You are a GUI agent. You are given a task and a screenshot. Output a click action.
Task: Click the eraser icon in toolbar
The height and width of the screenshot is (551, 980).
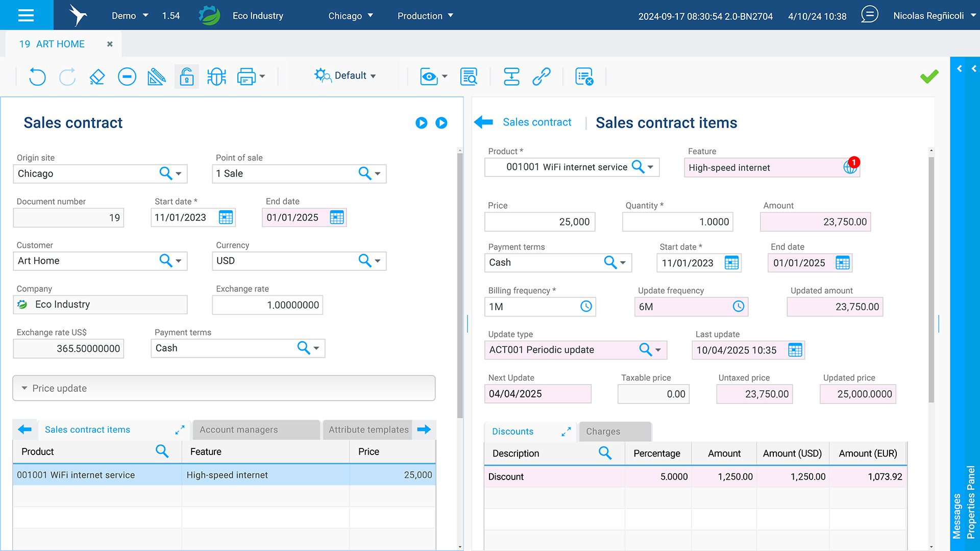point(97,77)
